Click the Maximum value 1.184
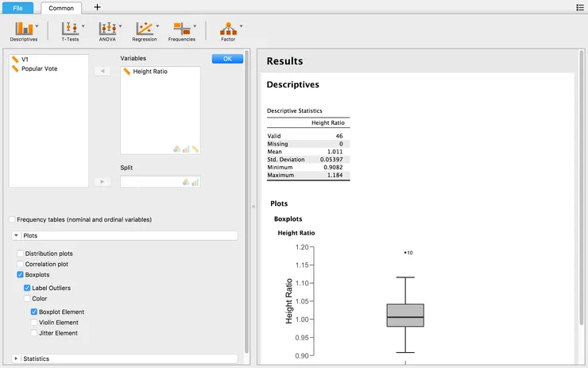The width and height of the screenshot is (588, 368). click(335, 175)
